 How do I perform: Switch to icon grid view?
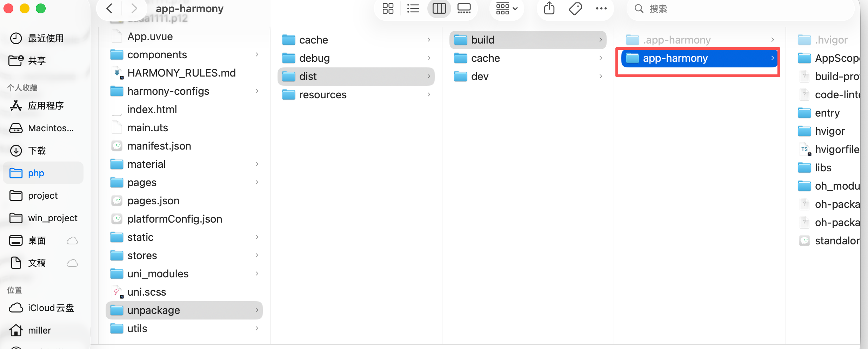(388, 8)
